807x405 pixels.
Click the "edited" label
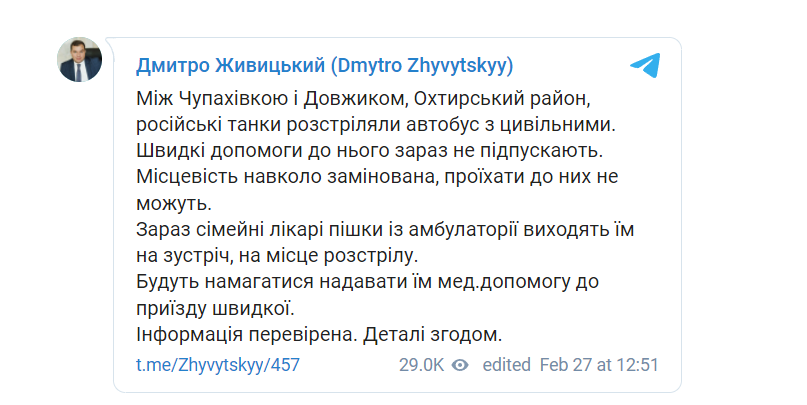click(x=506, y=365)
